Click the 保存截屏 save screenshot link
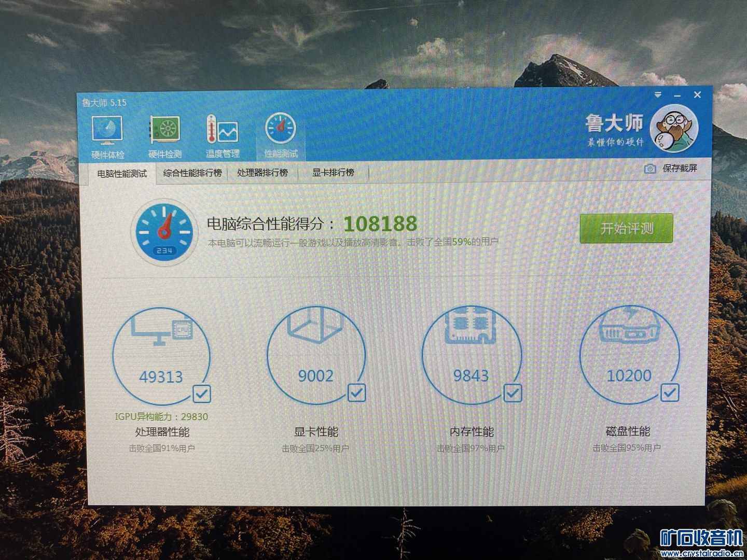Image resolution: width=747 pixels, height=560 pixels. coord(680,169)
